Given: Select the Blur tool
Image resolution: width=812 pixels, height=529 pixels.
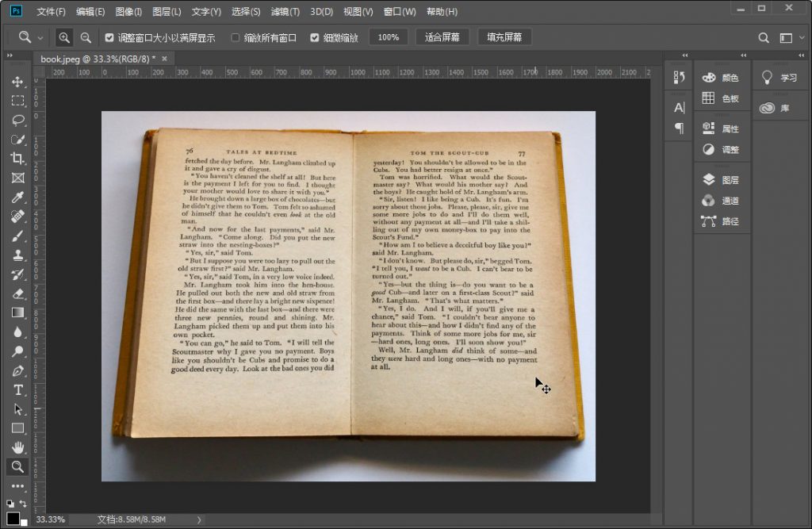Looking at the screenshot, I should click(17, 332).
